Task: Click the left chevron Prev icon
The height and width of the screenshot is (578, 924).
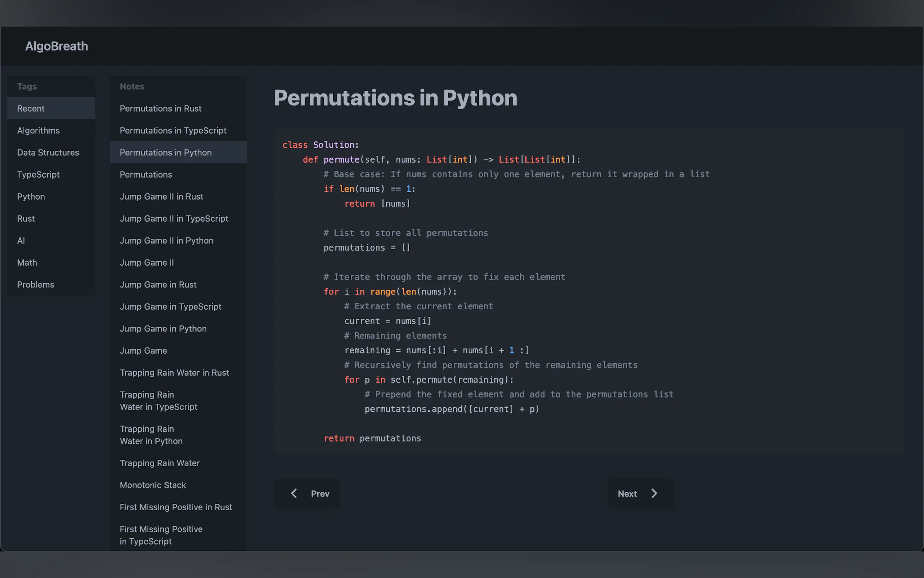Action: click(x=294, y=494)
